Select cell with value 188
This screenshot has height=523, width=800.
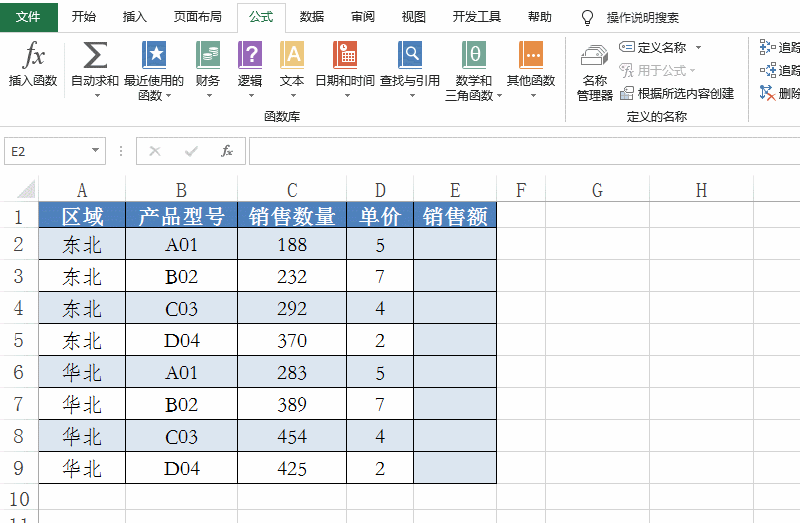click(292, 244)
